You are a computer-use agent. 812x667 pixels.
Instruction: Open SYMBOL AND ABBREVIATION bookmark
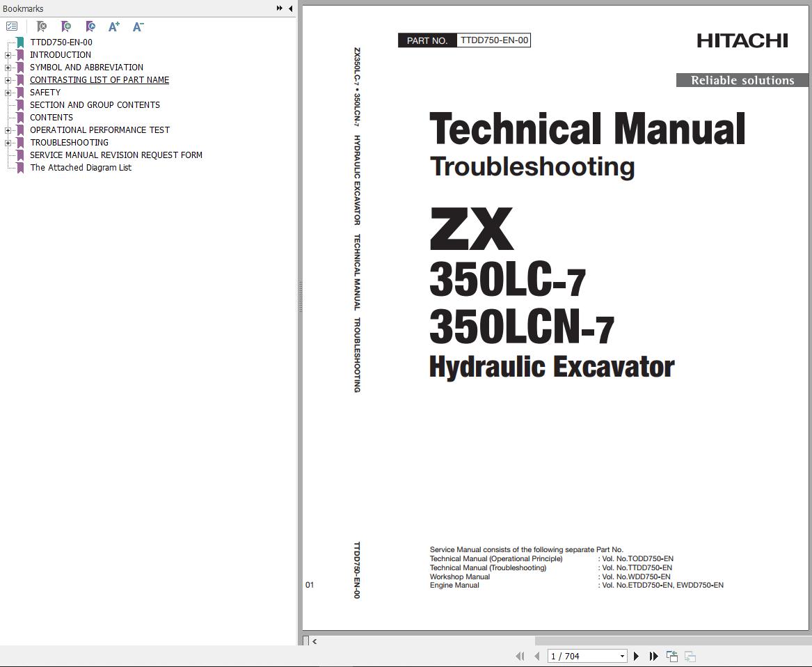tap(86, 68)
